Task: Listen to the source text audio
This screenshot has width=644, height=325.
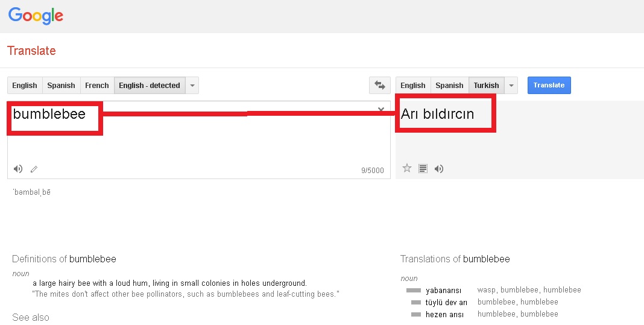Action: click(18, 169)
